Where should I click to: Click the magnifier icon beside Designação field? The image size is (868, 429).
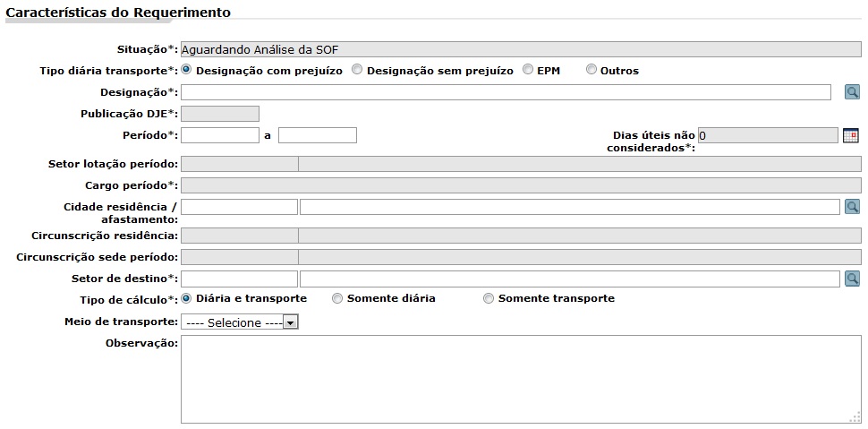coord(852,92)
